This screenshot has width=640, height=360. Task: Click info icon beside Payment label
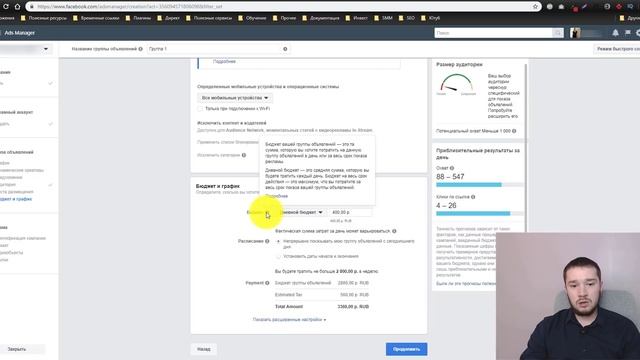pos(267,283)
